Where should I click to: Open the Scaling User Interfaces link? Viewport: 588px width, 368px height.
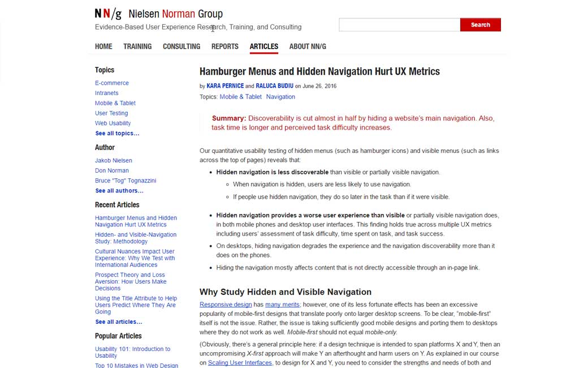(x=240, y=363)
